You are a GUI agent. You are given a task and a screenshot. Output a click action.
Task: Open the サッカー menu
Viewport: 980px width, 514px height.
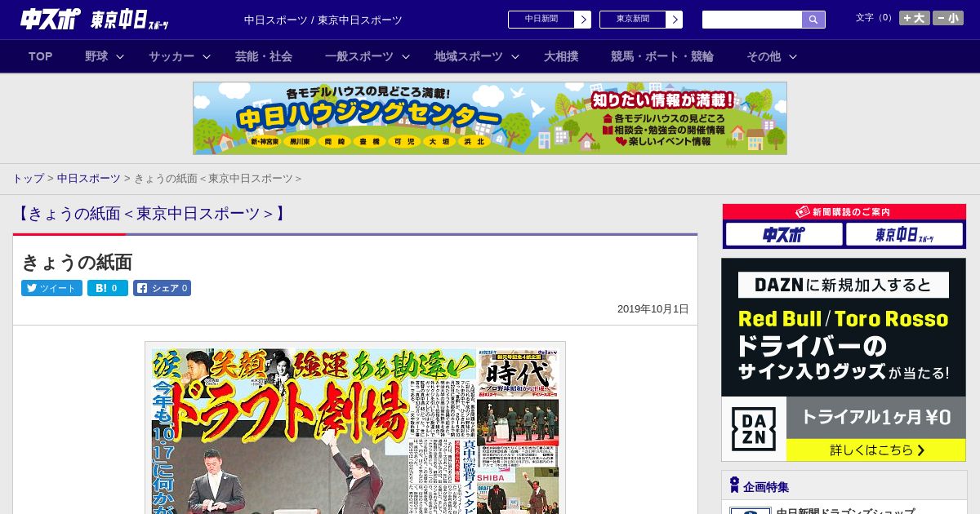[x=171, y=56]
